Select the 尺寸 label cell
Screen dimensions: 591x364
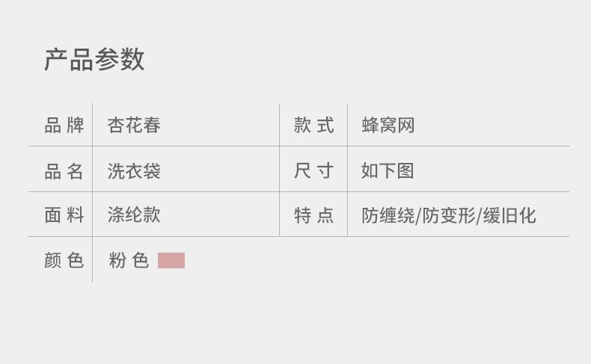tap(313, 171)
